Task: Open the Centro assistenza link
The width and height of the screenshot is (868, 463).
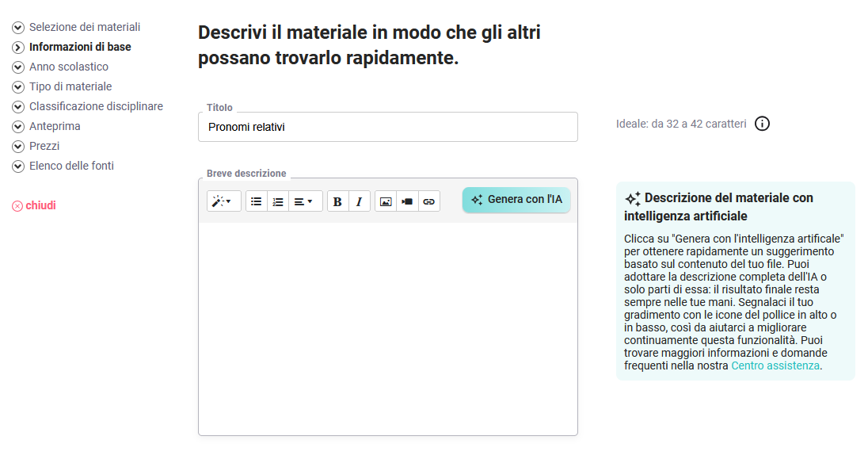Action: point(775,365)
